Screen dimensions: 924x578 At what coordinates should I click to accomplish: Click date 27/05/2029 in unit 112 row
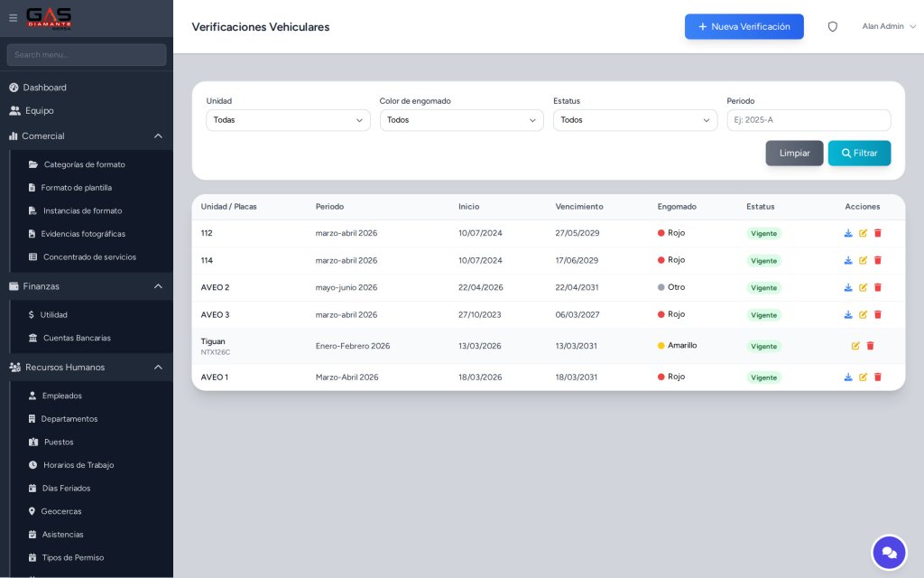click(577, 233)
